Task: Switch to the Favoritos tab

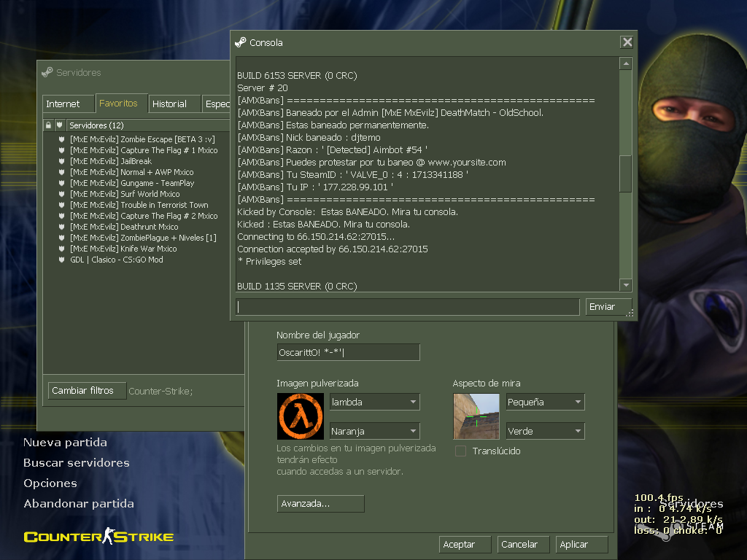Action: pyautogui.click(x=121, y=103)
